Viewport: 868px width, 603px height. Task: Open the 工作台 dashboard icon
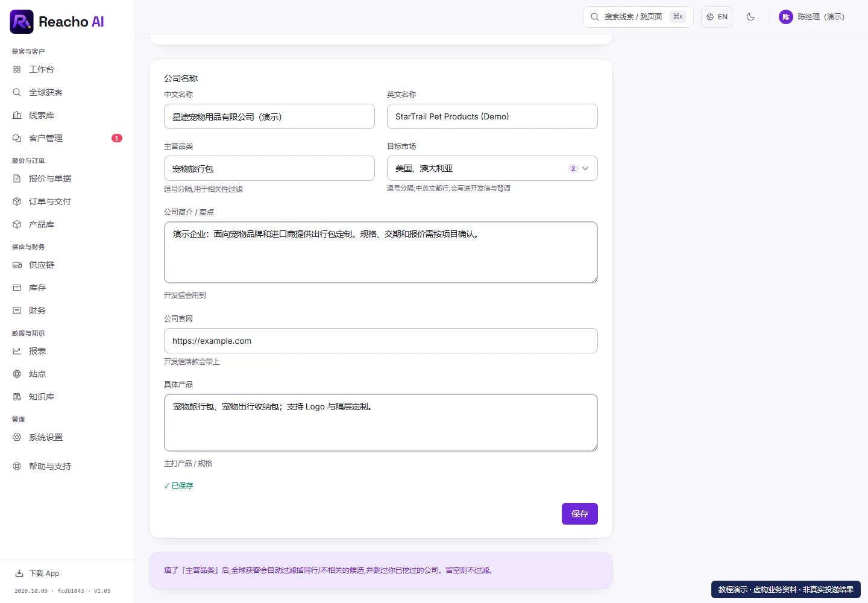(17, 69)
